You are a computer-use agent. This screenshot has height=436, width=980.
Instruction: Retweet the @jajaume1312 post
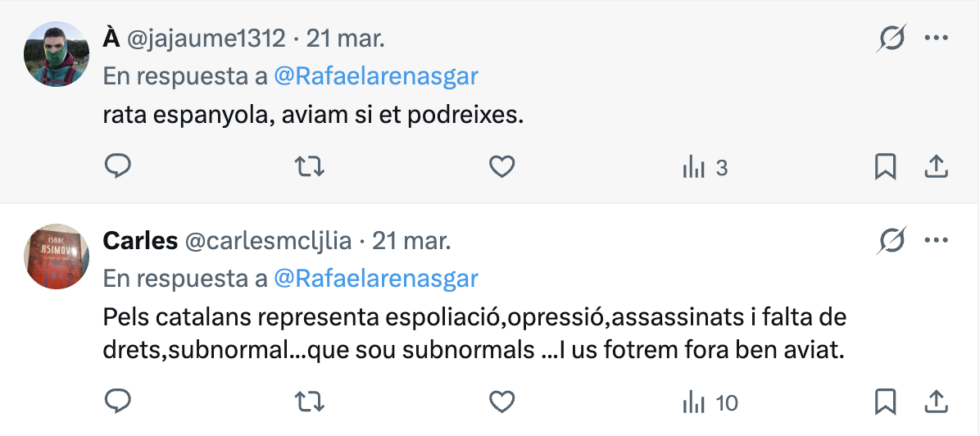coord(309,167)
